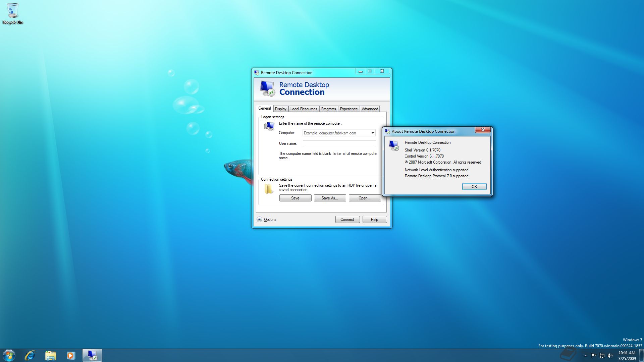
Task: Click the network tray icon
Action: (x=602, y=356)
